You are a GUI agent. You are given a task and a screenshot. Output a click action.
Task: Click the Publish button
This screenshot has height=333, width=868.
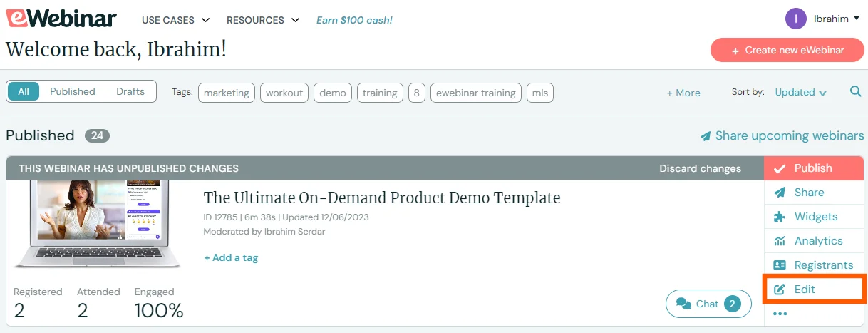(x=814, y=168)
